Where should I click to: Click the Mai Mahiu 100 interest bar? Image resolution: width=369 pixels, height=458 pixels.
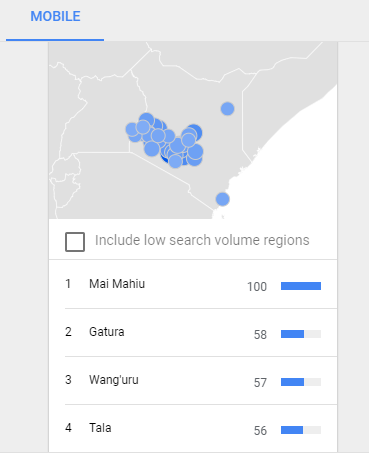tap(301, 286)
